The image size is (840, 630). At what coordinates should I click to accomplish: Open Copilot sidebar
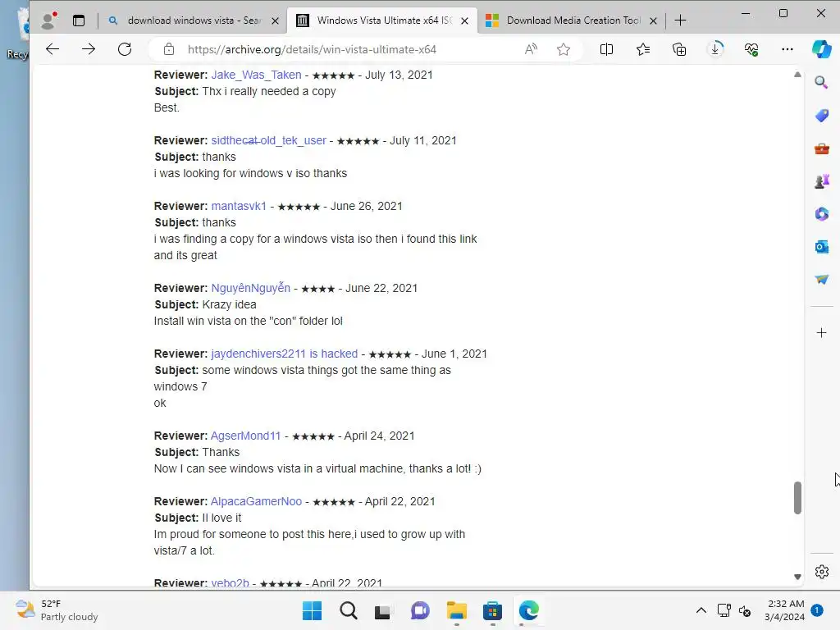coord(821,49)
